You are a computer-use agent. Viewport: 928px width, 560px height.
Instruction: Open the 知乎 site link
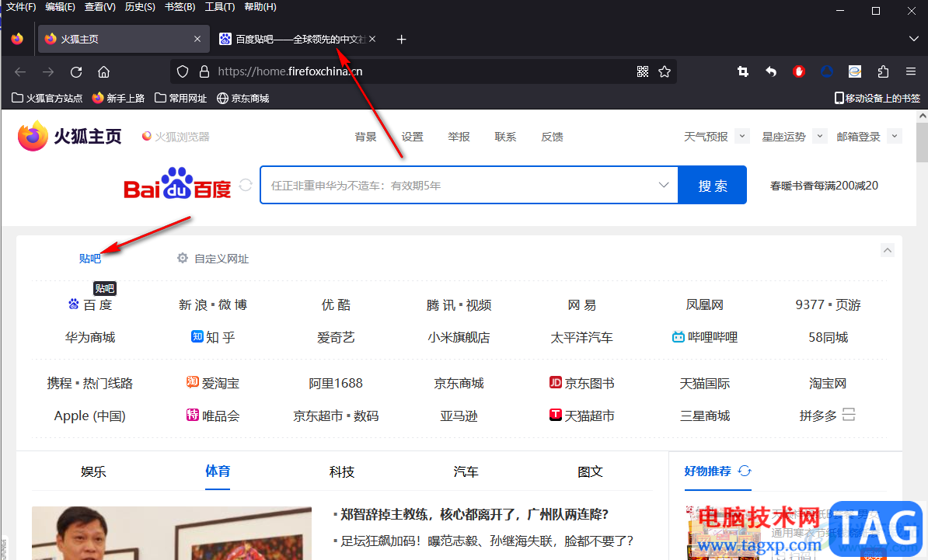[x=213, y=337]
